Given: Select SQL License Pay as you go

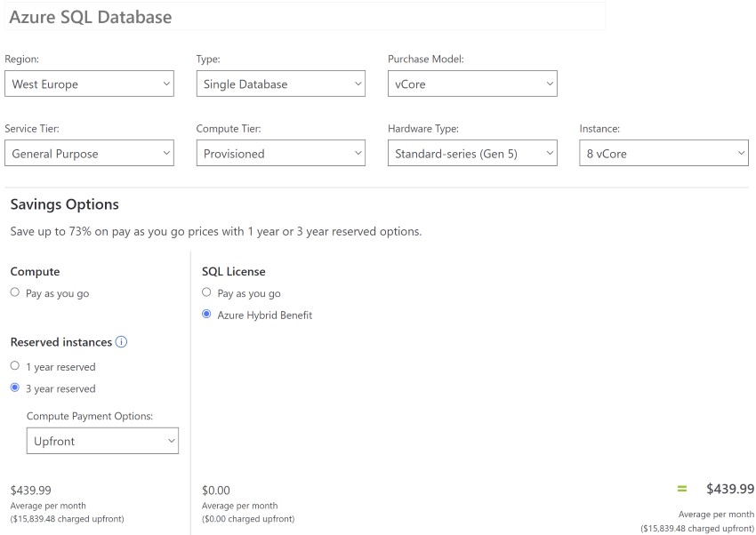Looking at the screenshot, I should (206, 292).
